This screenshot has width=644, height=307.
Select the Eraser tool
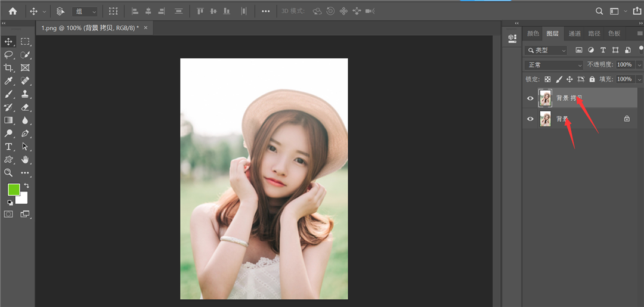(25, 107)
